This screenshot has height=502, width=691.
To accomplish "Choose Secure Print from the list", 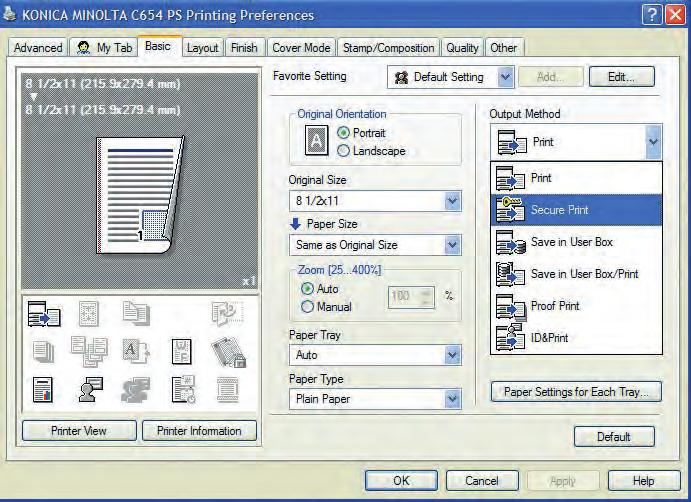I will (x=576, y=210).
